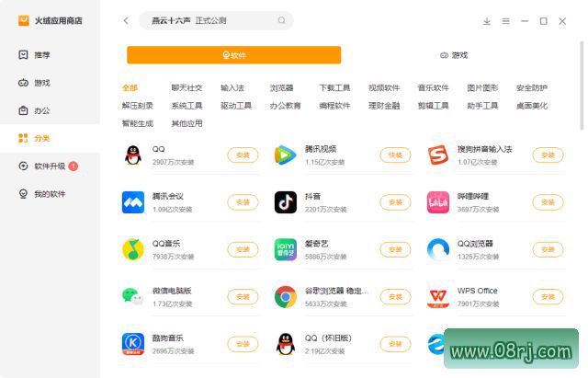
Task: Install 腾讯会议 with its 安装 button
Action: (243, 202)
